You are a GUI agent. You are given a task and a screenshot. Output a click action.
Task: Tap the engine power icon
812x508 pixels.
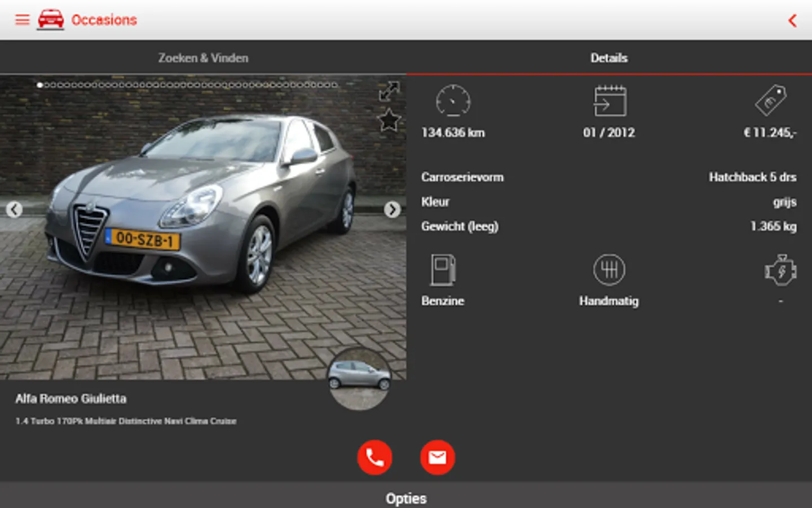[x=781, y=270]
